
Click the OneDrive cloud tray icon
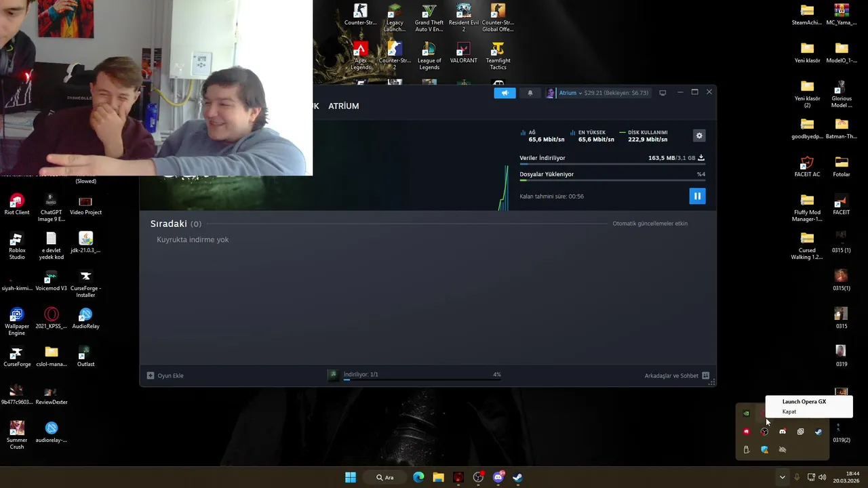point(783,449)
